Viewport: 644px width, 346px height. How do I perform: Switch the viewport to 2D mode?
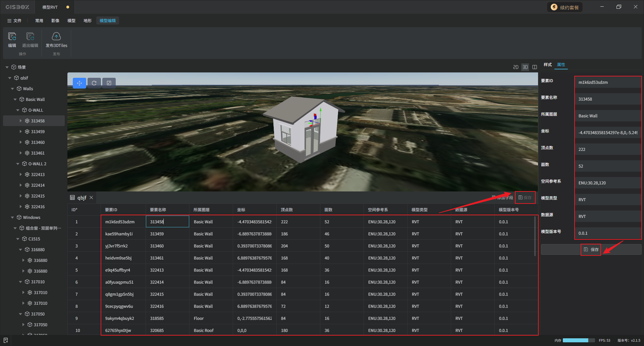[516, 67]
